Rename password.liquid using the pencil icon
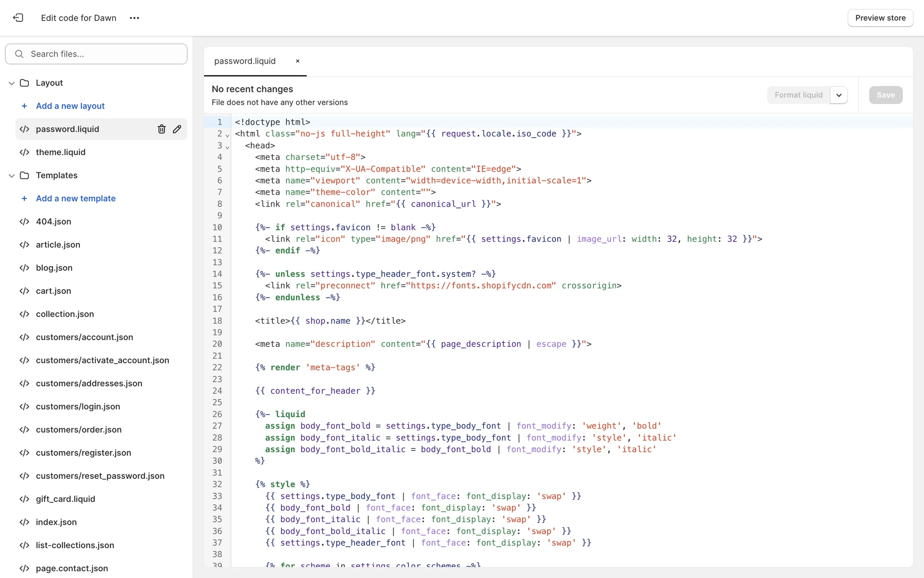 (x=177, y=129)
